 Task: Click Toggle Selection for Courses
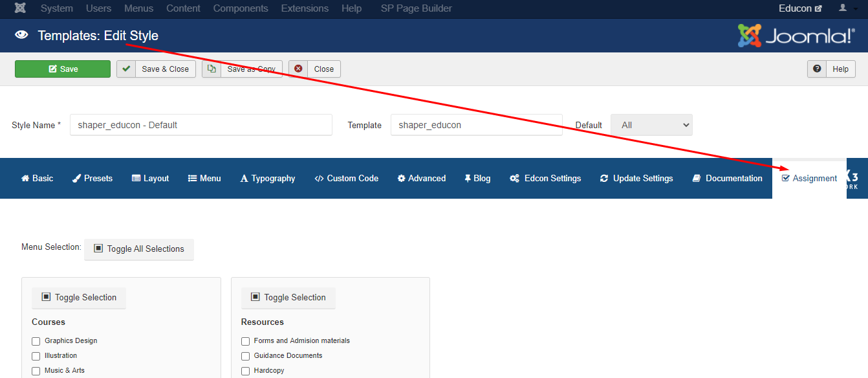click(79, 298)
